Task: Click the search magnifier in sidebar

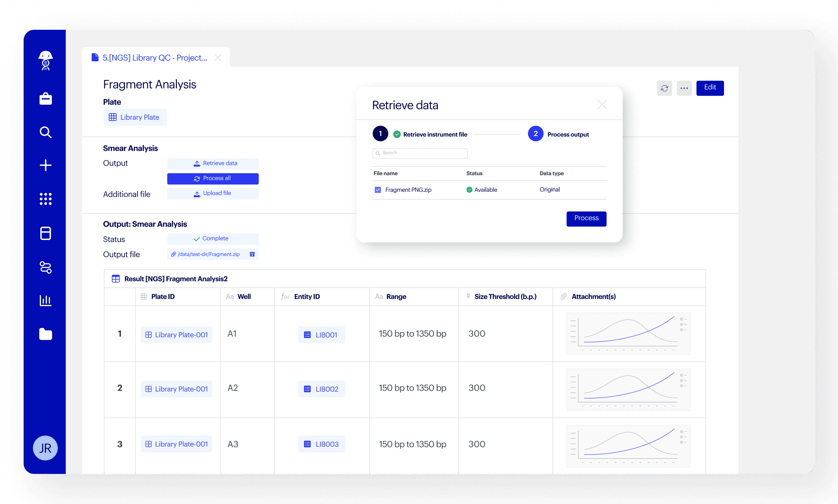Action: click(45, 132)
